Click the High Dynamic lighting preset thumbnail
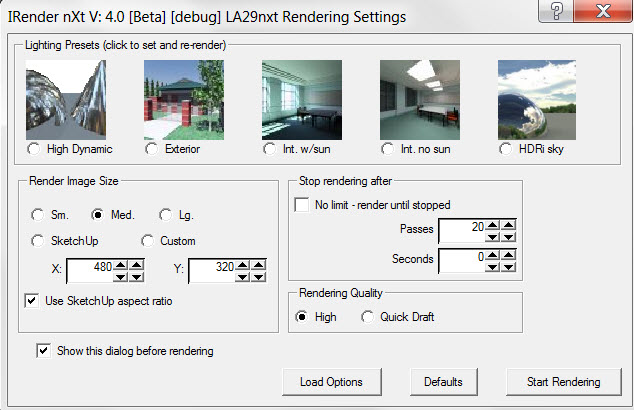Viewport: 634px width, 410px height. tap(66, 99)
